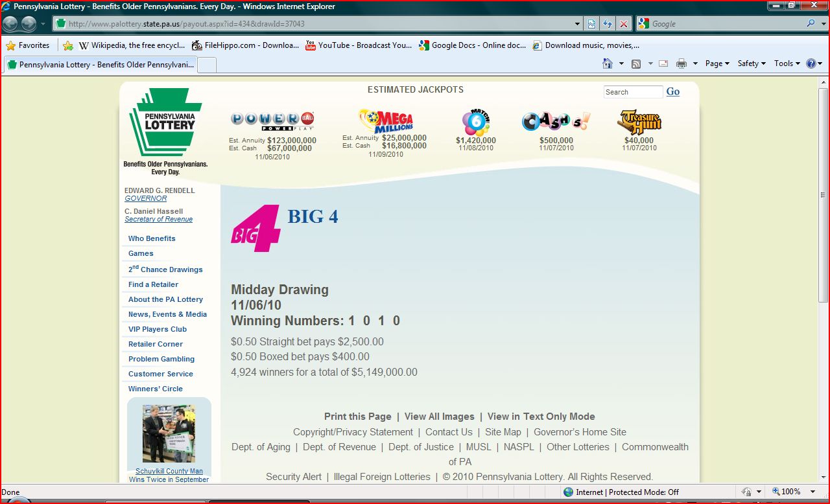Click the magnifier search icon in toolbar
Viewport: 830px width, 504px height.
[x=811, y=24]
